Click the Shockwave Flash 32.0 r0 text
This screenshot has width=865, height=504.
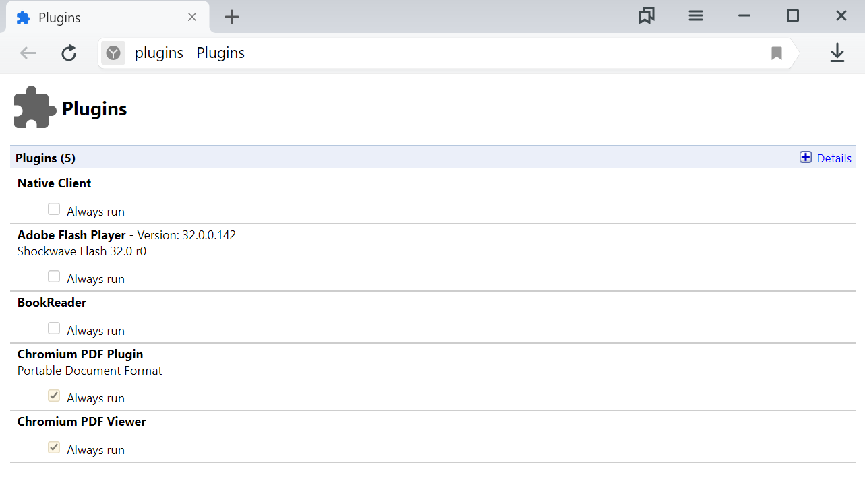click(x=82, y=251)
